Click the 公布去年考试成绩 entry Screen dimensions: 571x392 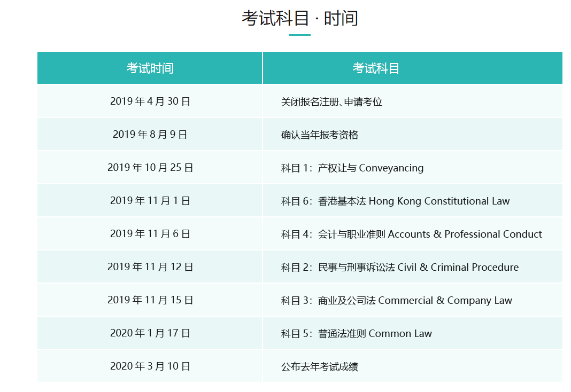tap(319, 366)
